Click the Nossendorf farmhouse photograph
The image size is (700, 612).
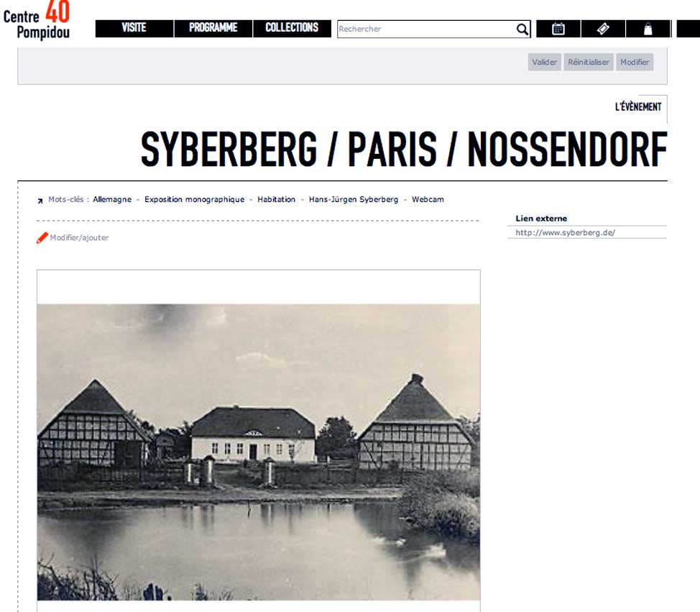point(259,452)
